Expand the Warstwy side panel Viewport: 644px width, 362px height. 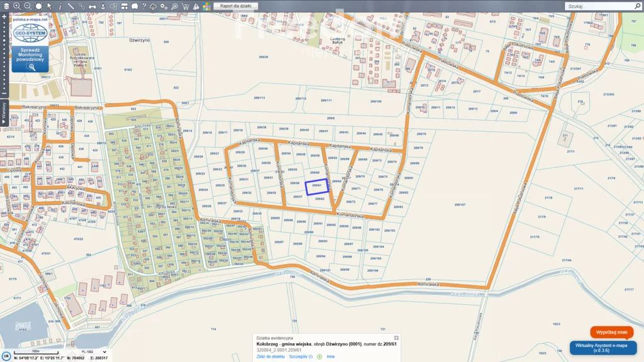[4, 111]
